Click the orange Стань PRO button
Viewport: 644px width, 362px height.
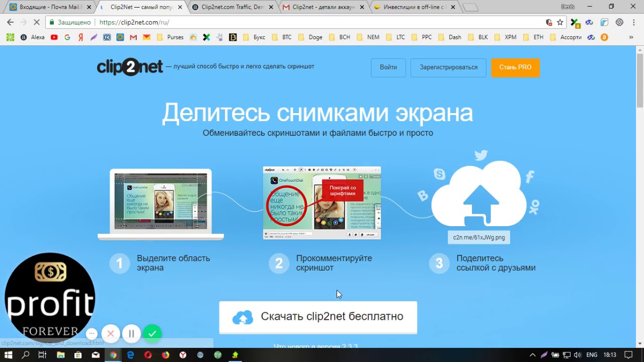(515, 67)
